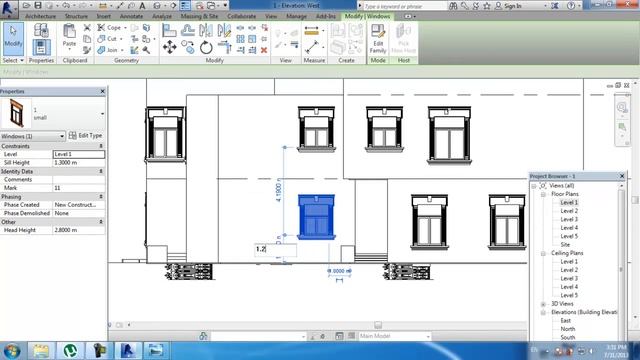Select the Mirror Draw Axis tool
This screenshot has width=640, height=360.
pos(224,30)
